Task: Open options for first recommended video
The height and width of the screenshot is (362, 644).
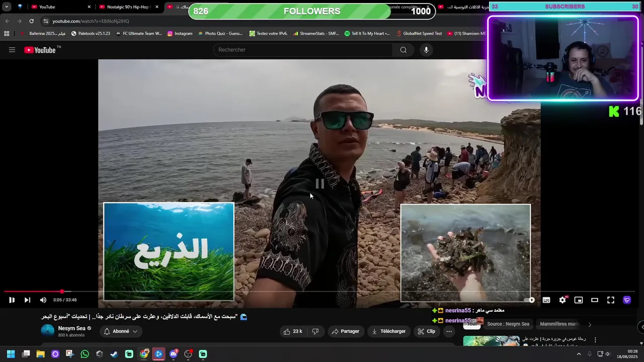Action: 595,340
